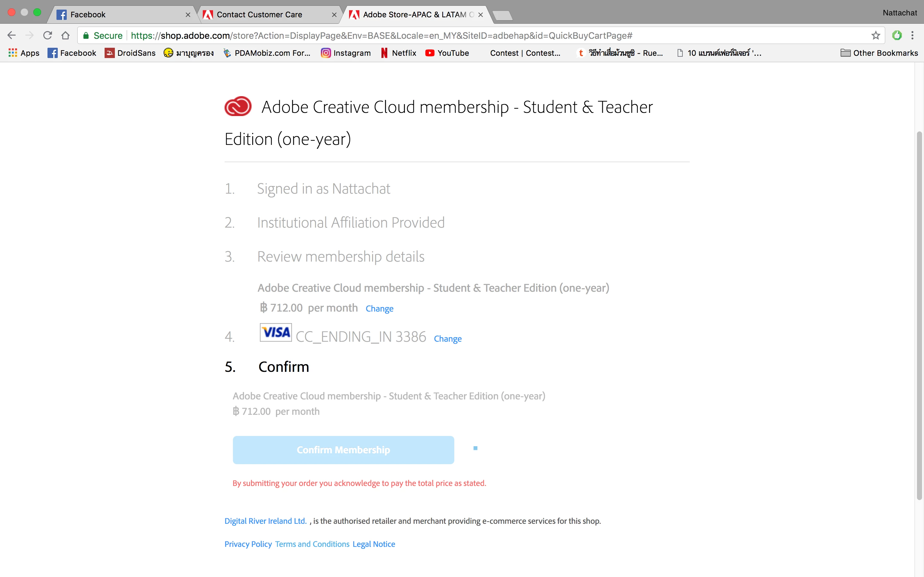This screenshot has width=924, height=577.
Task: Click Confirm Membership button
Action: pyautogui.click(x=343, y=450)
